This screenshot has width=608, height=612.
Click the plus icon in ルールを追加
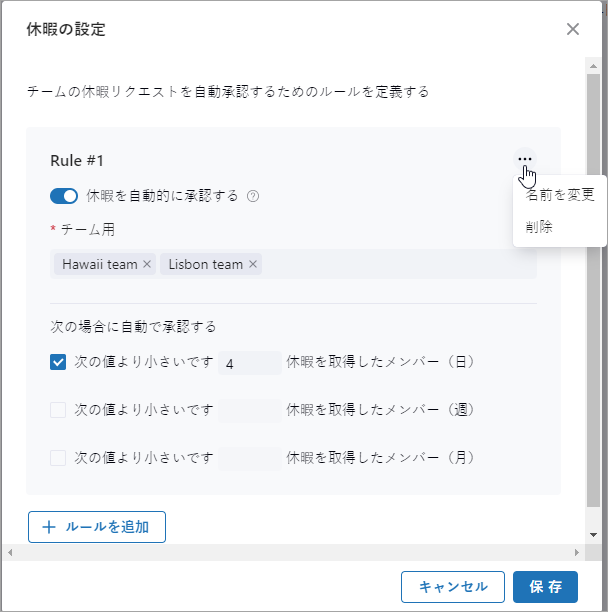(49, 527)
